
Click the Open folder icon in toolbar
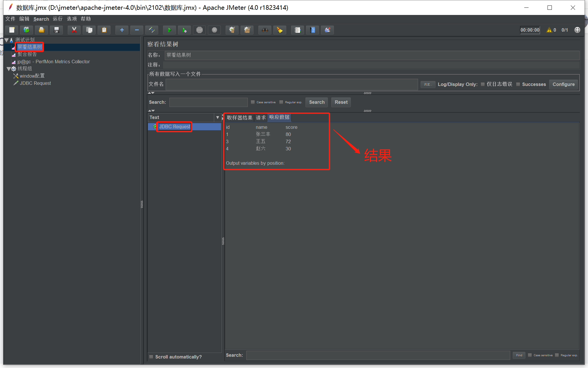pyautogui.click(x=42, y=30)
